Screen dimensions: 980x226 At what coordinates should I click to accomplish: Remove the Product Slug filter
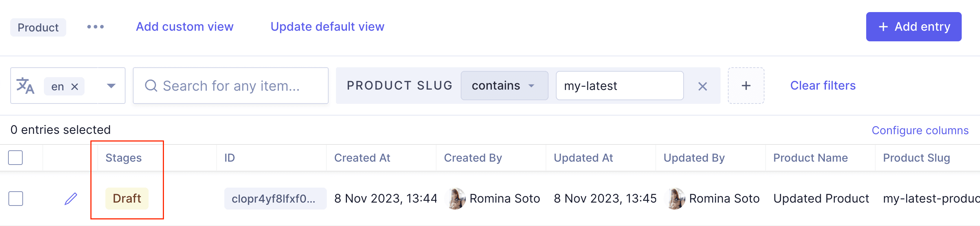point(702,86)
